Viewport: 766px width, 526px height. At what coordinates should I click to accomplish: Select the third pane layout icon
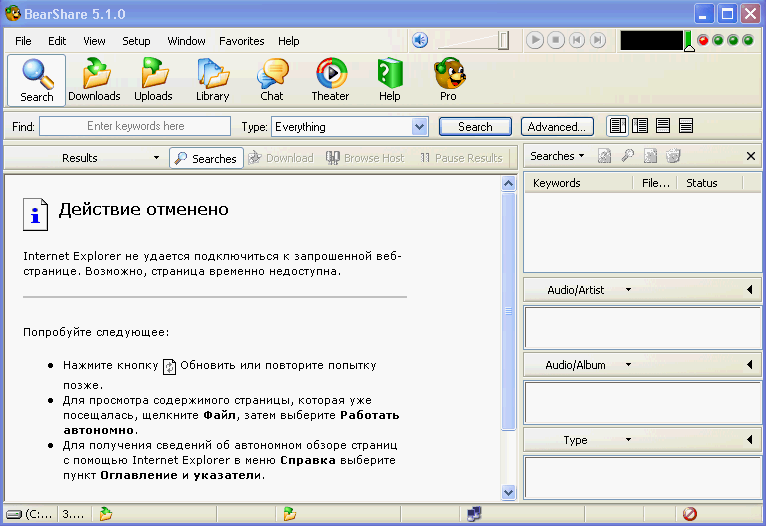click(663, 126)
